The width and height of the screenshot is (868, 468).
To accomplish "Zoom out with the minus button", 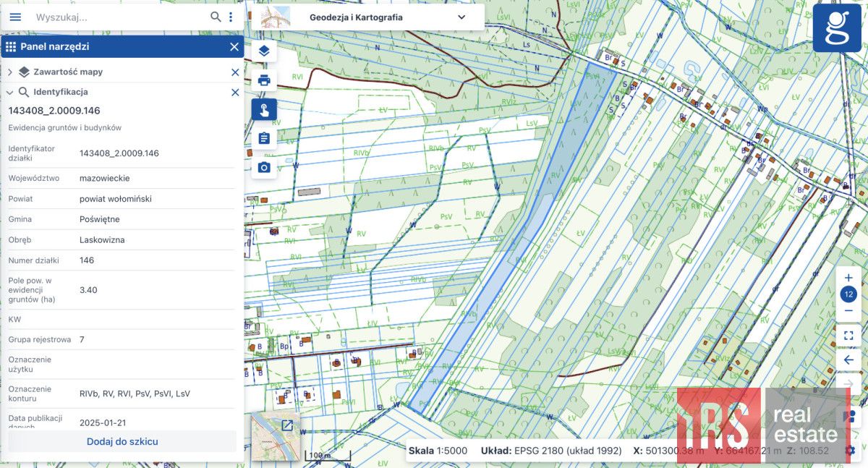I will coord(848,311).
